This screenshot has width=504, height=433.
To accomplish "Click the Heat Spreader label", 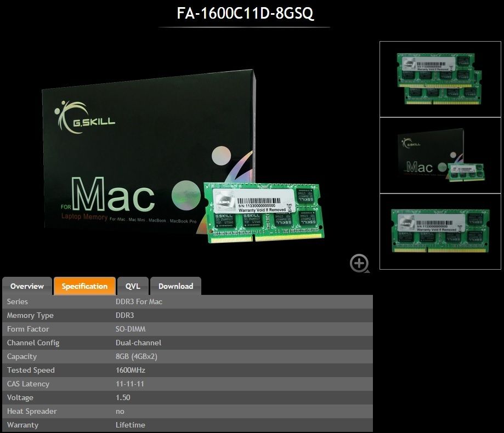I will (32, 412).
